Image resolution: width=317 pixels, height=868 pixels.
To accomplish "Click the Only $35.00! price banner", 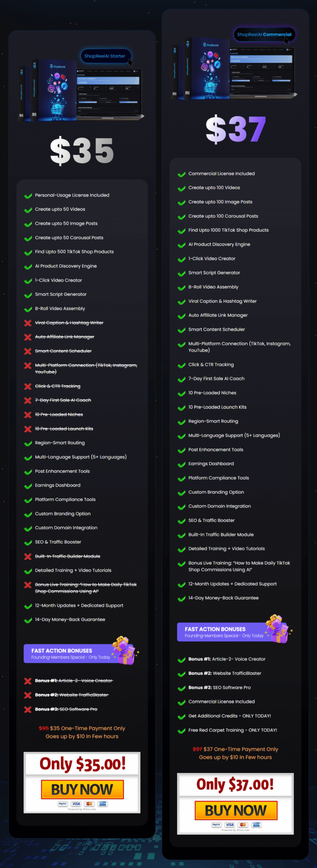I will (82, 764).
